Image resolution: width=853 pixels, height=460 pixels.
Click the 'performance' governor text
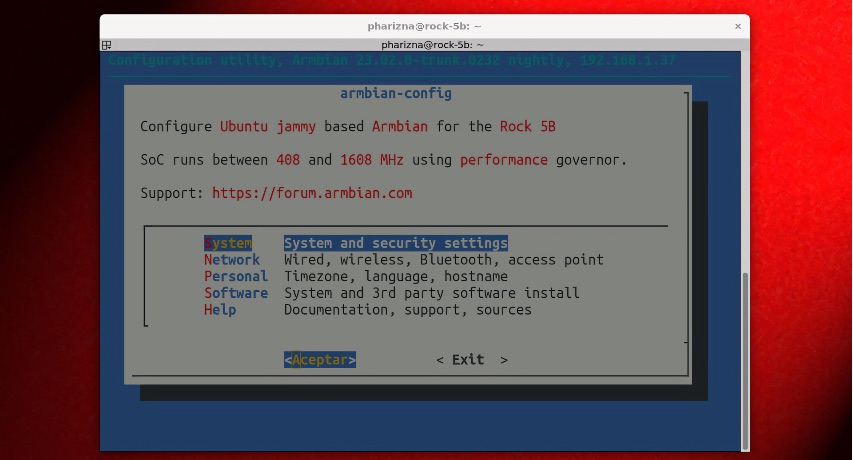504,160
